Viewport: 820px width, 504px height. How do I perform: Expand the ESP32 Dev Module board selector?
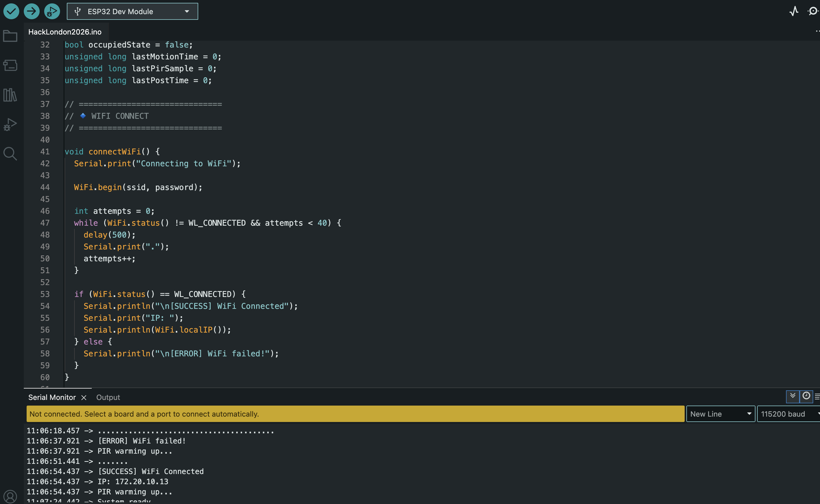pyautogui.click(x=132, y=11)
